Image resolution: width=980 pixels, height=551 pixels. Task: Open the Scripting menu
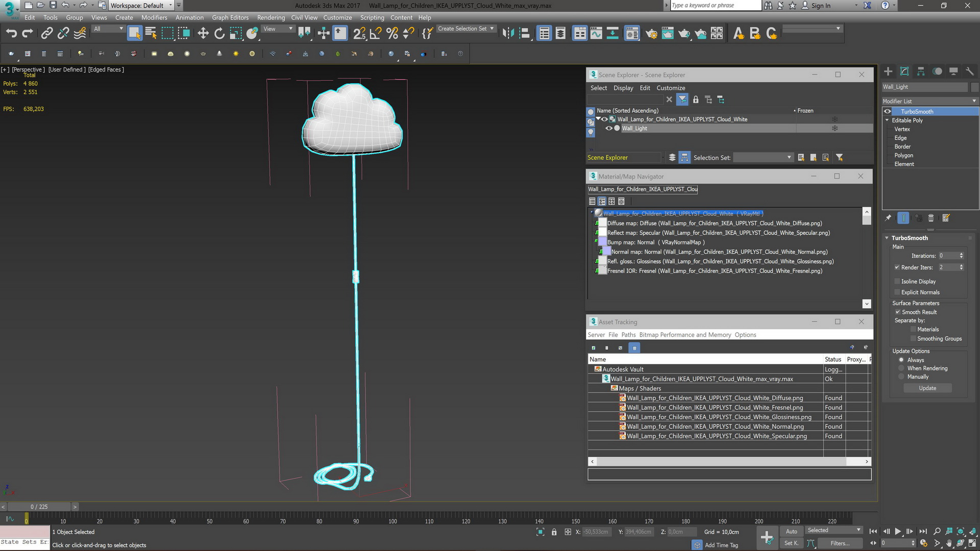click(x=372, y=17)
